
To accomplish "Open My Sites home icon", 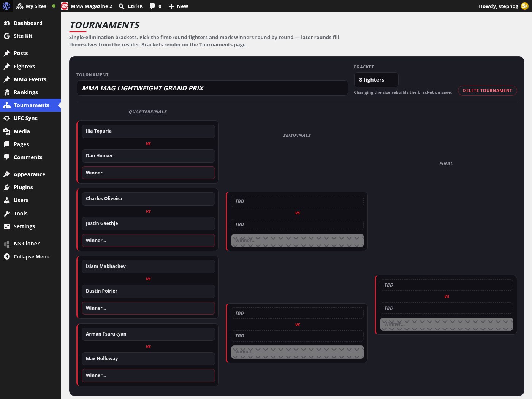I will 20,6.
